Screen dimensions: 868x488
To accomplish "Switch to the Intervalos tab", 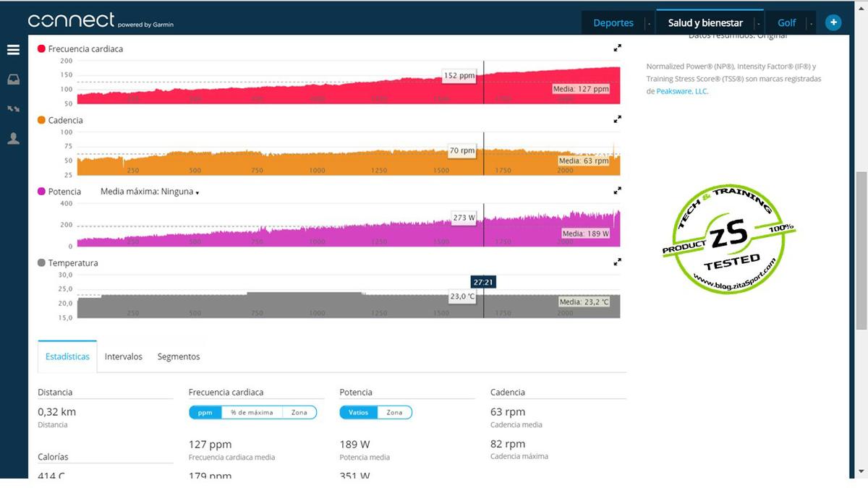I will click(x=123, y=356).
